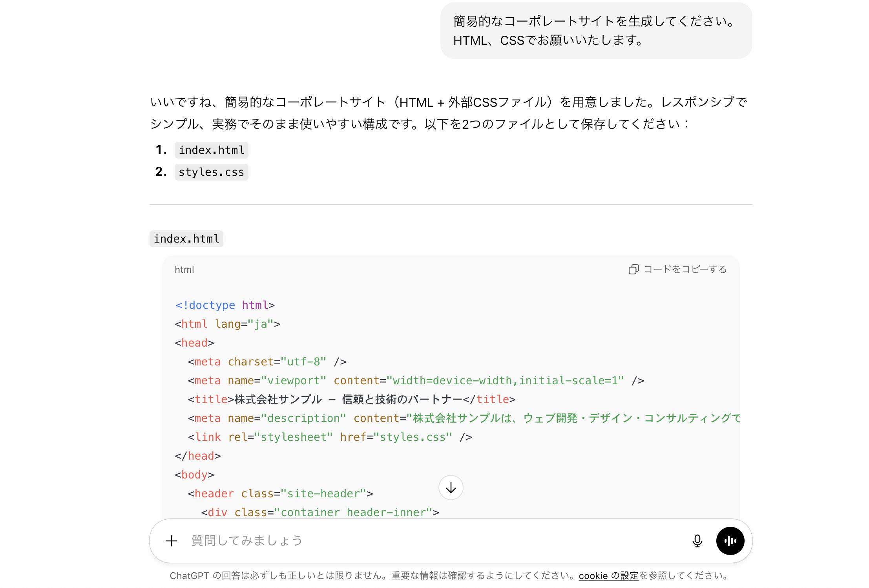Click the div container header-inner line
This screenshot has width=869, height=588.
coord(320,512)
